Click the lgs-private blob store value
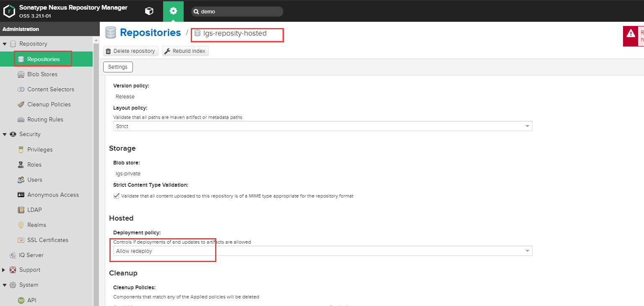This screenshot has height=306, width=644. pos(128,174)
